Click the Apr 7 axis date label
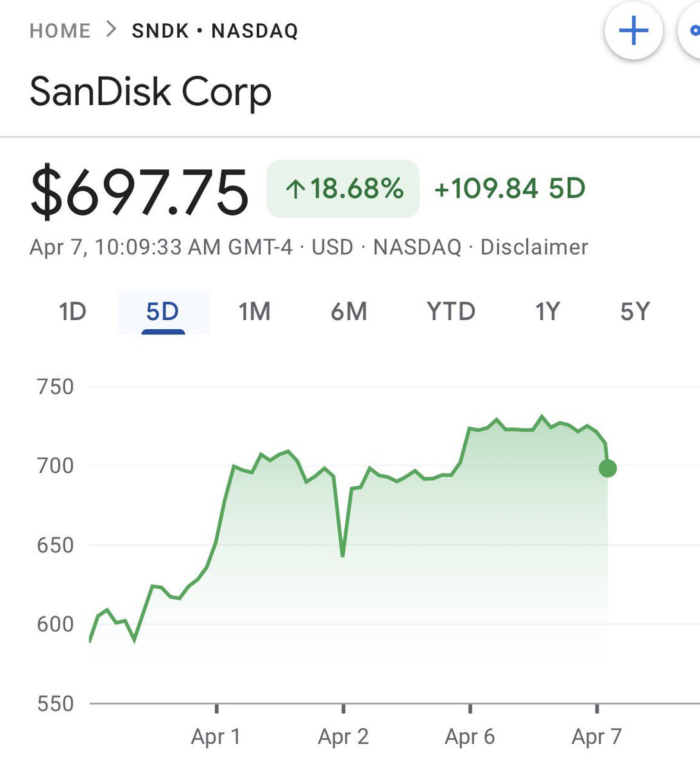The image size is (700, 770). point(597,737)
